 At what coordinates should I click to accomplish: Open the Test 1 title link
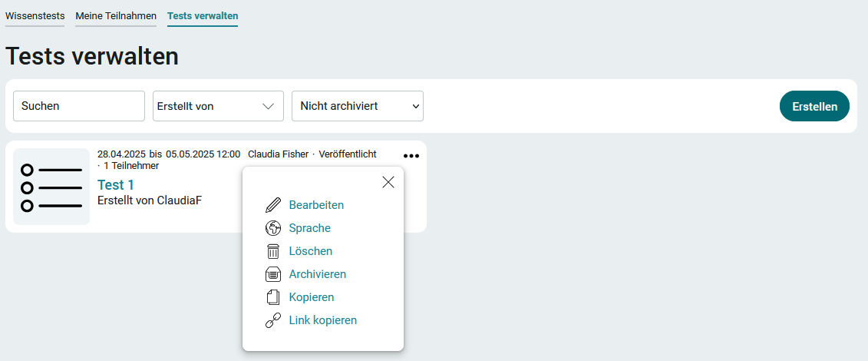116,185
